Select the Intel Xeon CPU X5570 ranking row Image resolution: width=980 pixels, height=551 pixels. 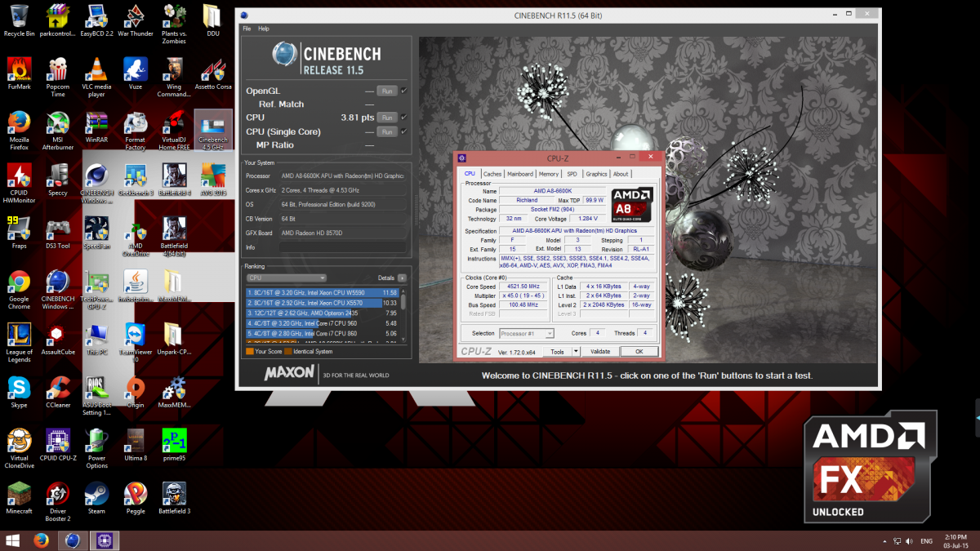(322, 302)
